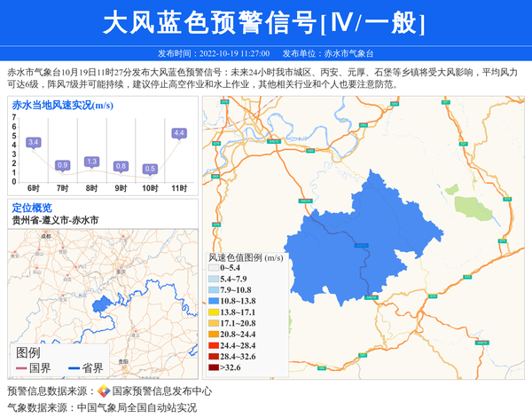Click the 7时 axis label
Screen dimensions: 532x418
[62, 188]
